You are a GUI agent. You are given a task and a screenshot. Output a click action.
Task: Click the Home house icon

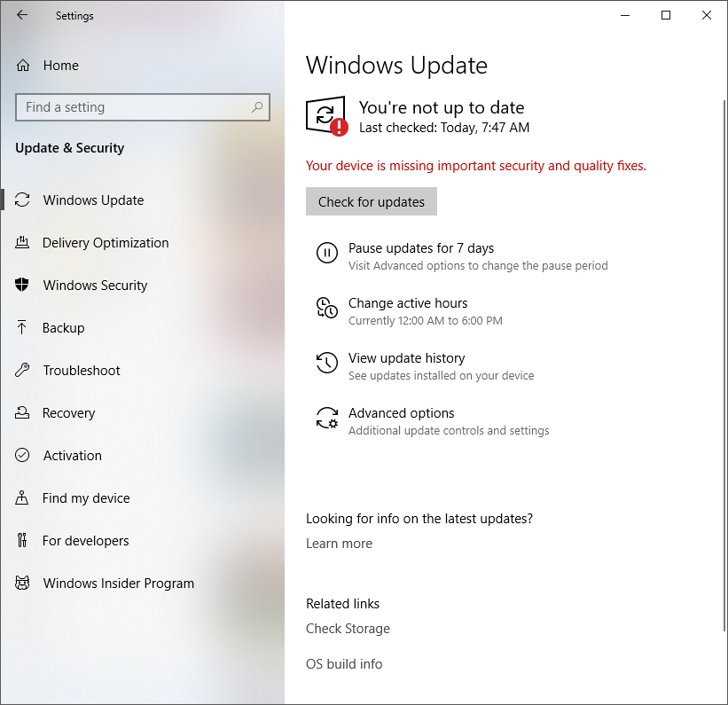click(x=23, y=66)
